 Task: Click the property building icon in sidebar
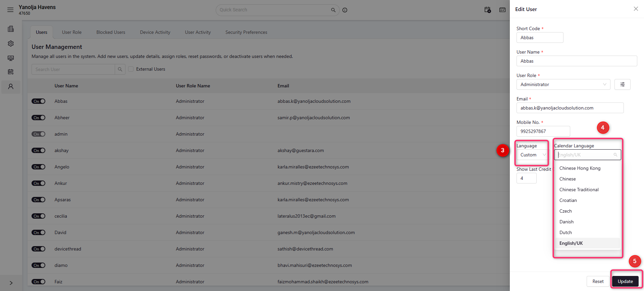[x=11, y=29]
